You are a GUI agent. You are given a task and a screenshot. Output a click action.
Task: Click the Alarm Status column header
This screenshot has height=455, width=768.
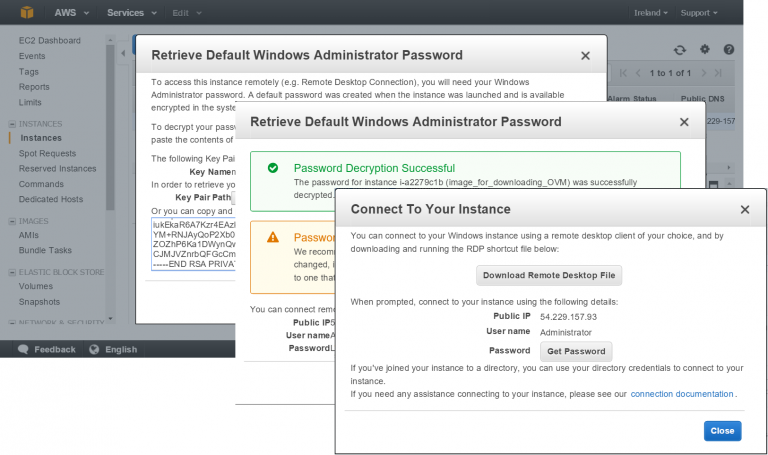coord(632,98)
